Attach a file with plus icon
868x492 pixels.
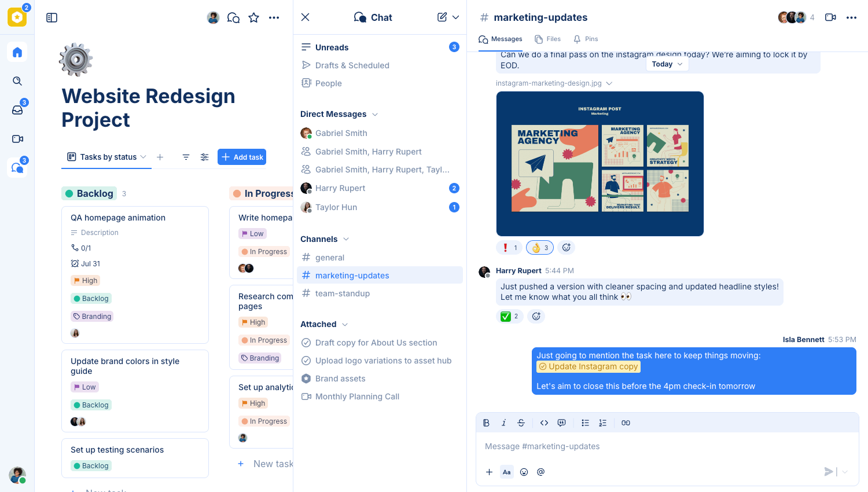pos(489,472)
